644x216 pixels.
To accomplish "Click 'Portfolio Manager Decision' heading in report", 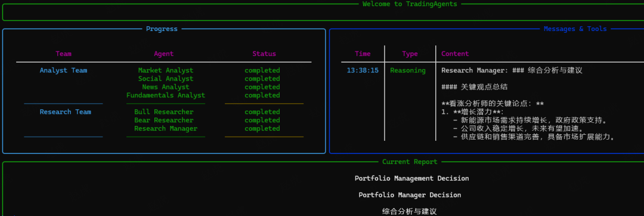I will [x=410, y=195].
